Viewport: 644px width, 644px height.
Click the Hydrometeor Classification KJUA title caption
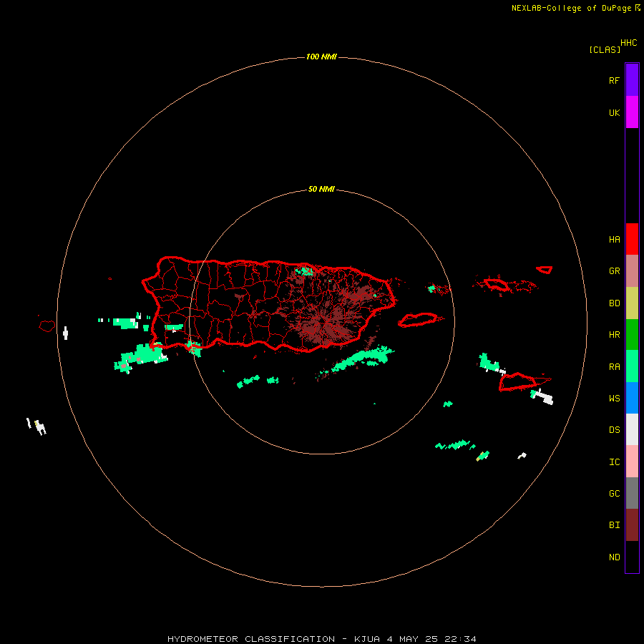pos(321,639)
